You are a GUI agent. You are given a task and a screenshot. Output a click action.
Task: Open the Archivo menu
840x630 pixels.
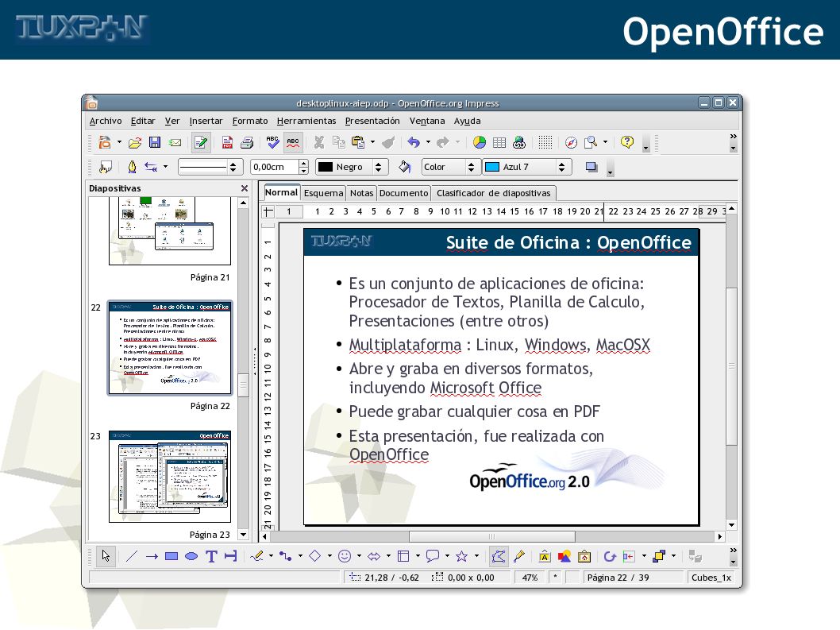click(106, 122)
